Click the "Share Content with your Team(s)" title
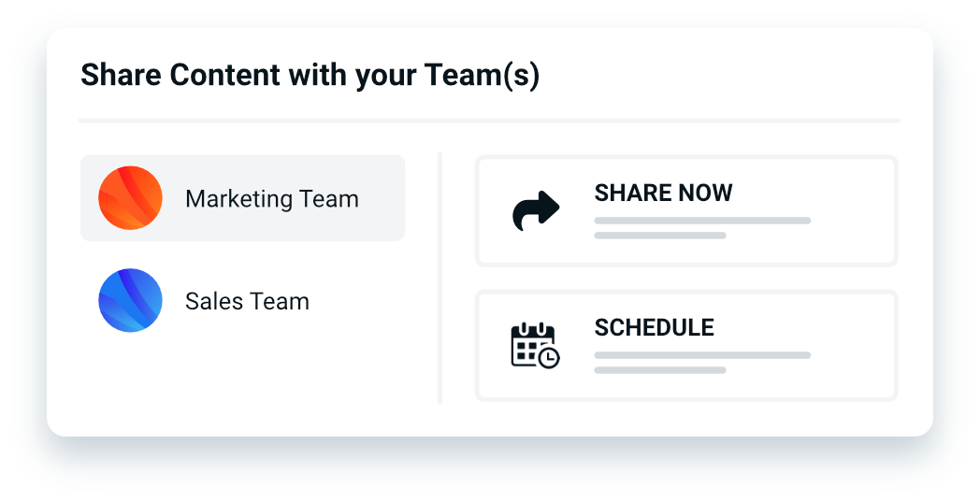The image size is (980, 502). click(x=310, y=75)
